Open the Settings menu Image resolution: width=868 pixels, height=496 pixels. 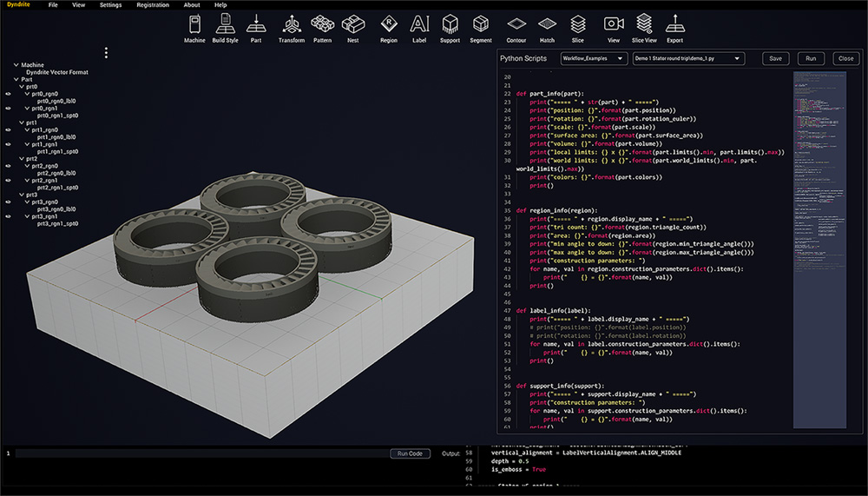click(110, 5)
